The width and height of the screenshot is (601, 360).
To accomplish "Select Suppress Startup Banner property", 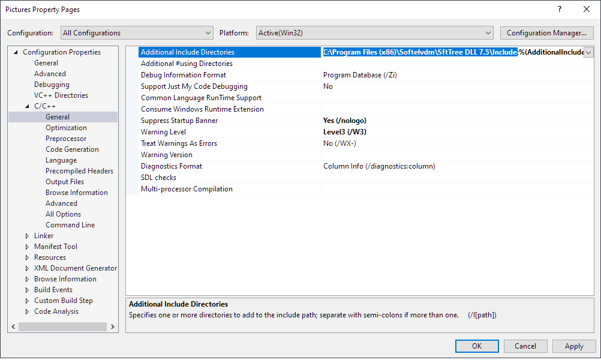I will (x=179, y=120).
